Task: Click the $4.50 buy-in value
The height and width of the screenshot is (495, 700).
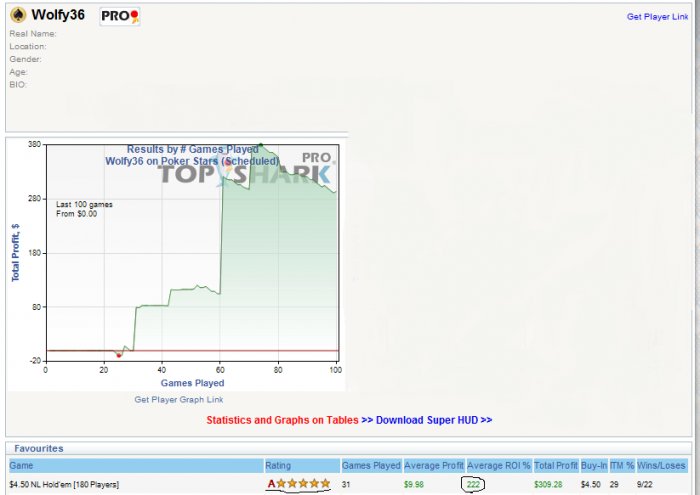Action: point(591,484)
